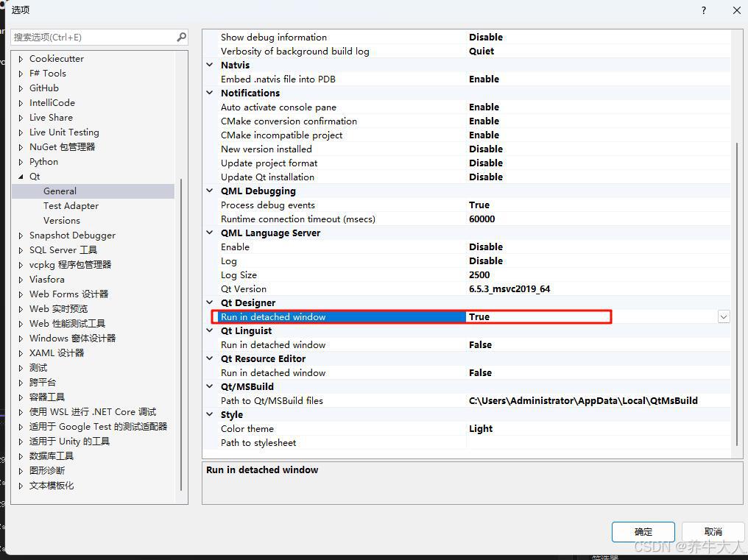
Task: Click the Show debug information Disable value
Action: (486, 38)
